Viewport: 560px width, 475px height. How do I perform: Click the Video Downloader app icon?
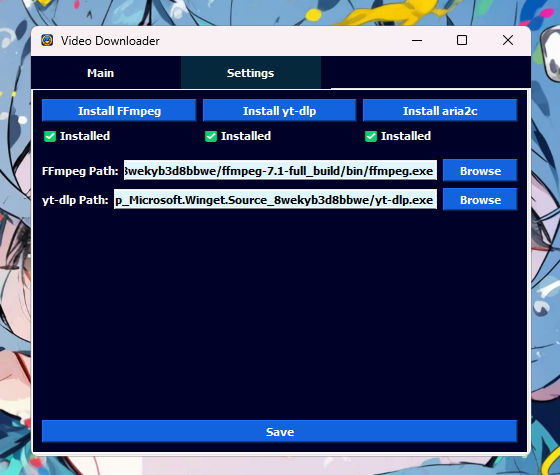coord(47,40)
